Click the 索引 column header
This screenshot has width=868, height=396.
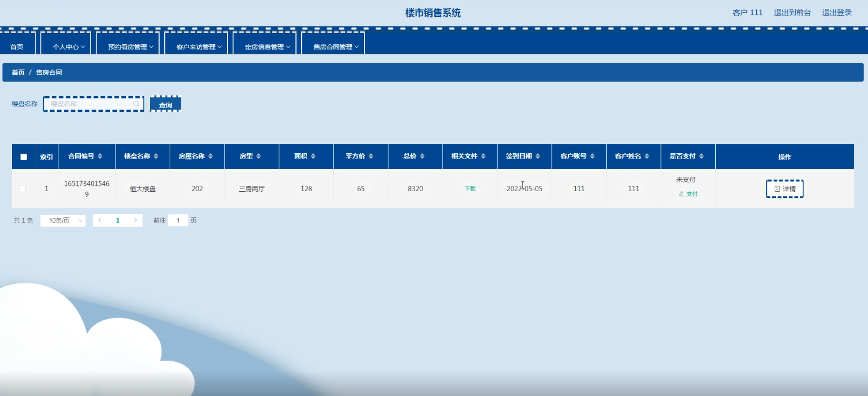[46, 157]
